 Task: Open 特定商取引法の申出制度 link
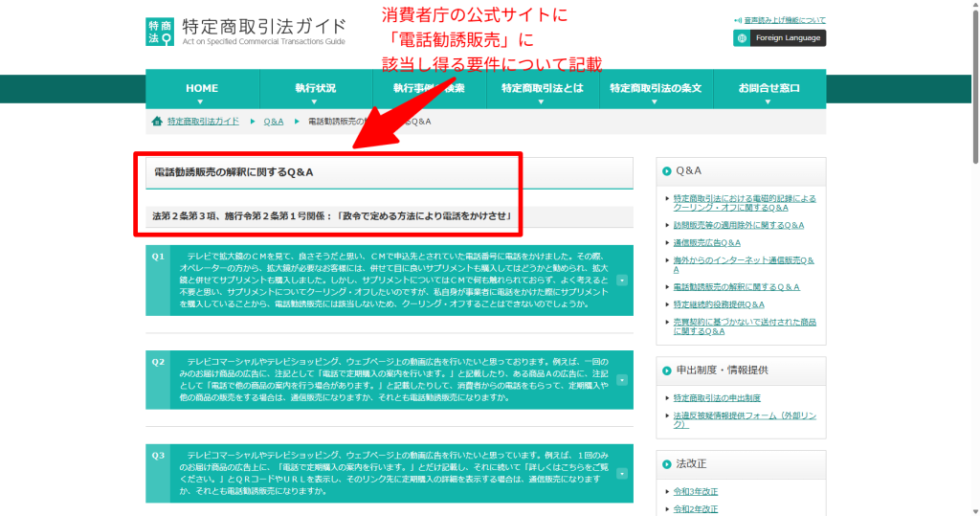pyautogui.click(x=717, y=398)
